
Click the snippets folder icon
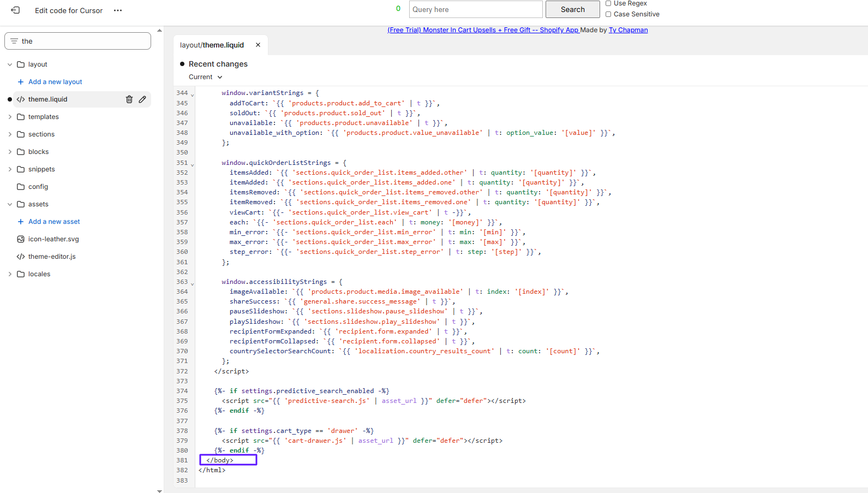tap(21, 169)
